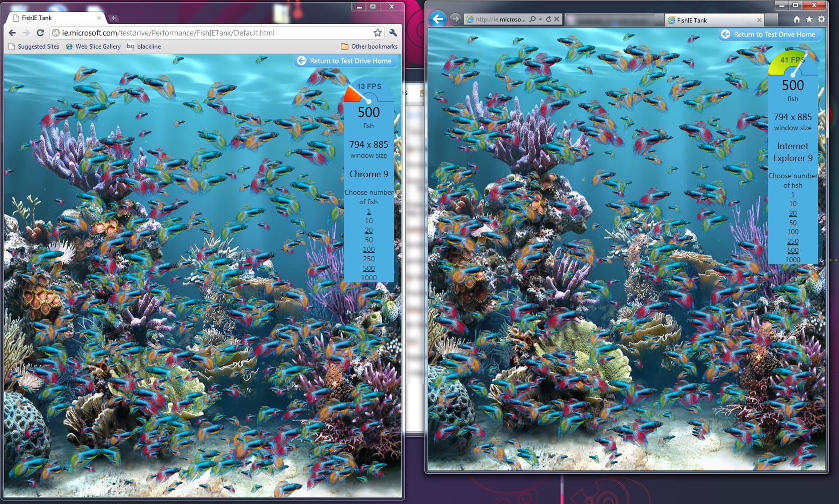Select the FishIE Tank tab in IE

714,20
